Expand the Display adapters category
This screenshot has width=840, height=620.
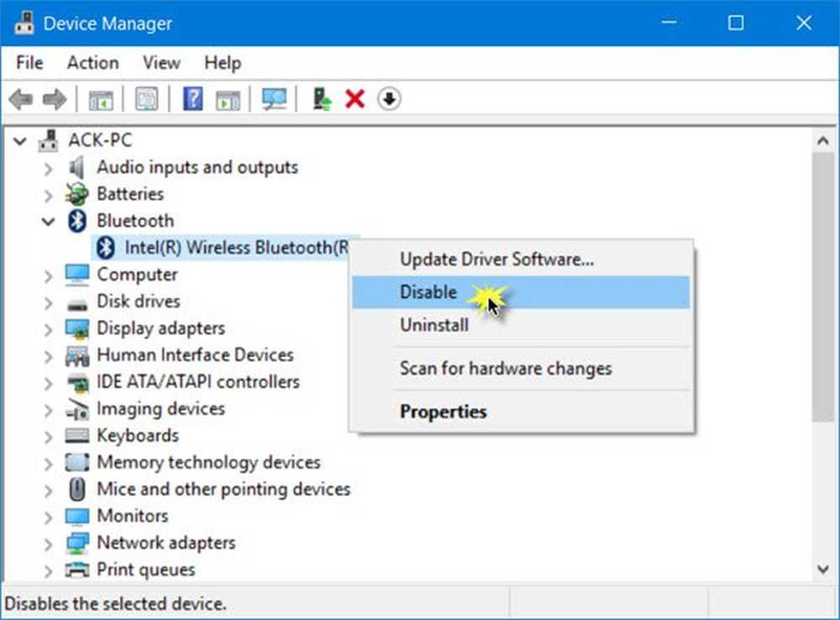click(x=48, y=329)
